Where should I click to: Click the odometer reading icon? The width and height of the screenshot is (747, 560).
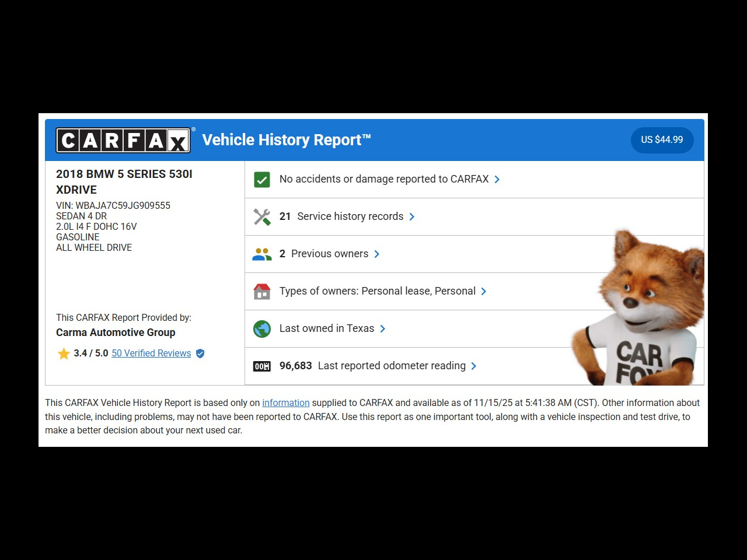pos(262,366)
